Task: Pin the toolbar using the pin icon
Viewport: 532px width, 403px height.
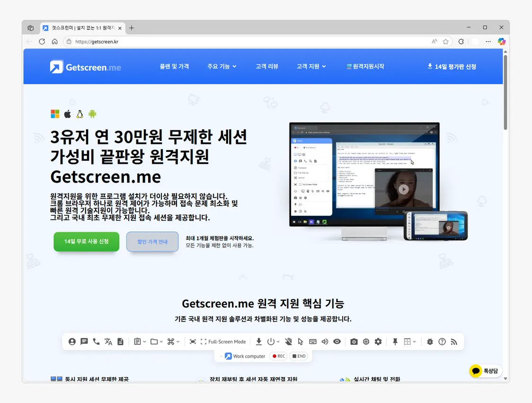Action: pyautogui.click(x=395, y=342)
